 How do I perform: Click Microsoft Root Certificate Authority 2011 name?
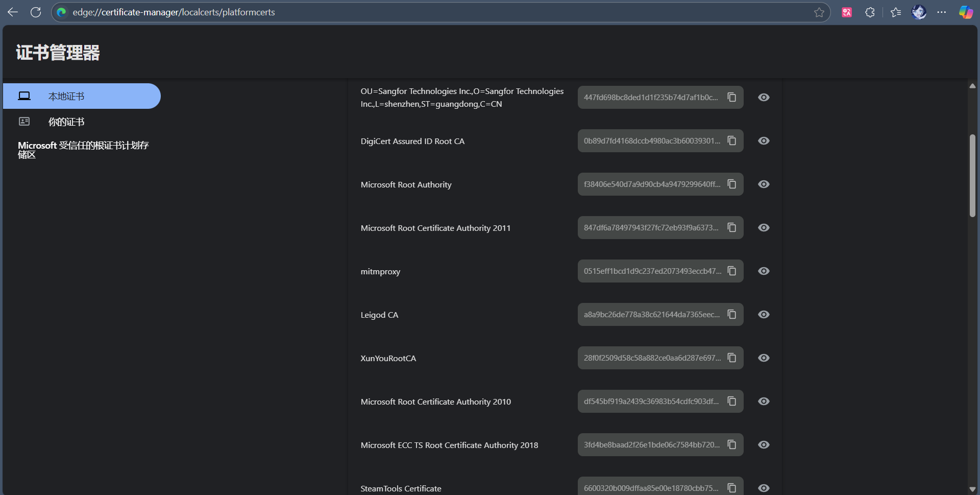click(435, 228)
